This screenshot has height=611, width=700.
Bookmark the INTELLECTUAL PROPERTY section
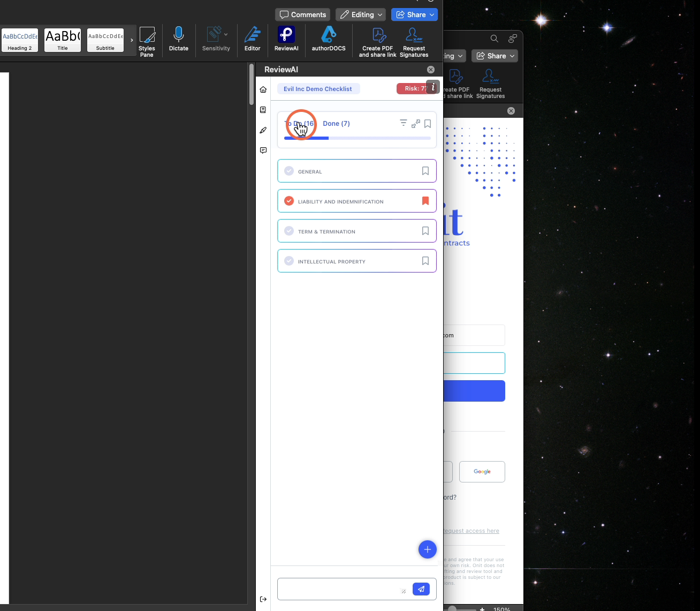(425, 261)
